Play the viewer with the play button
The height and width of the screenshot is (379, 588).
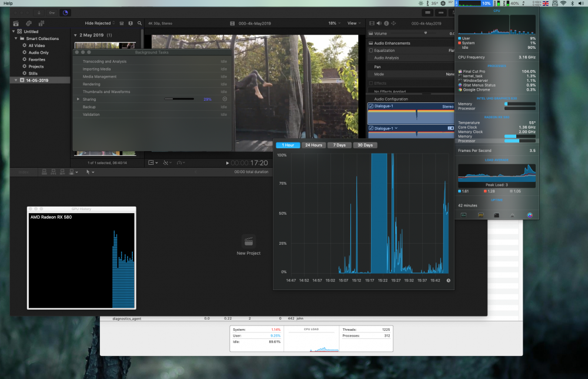(x=227, y=163)
